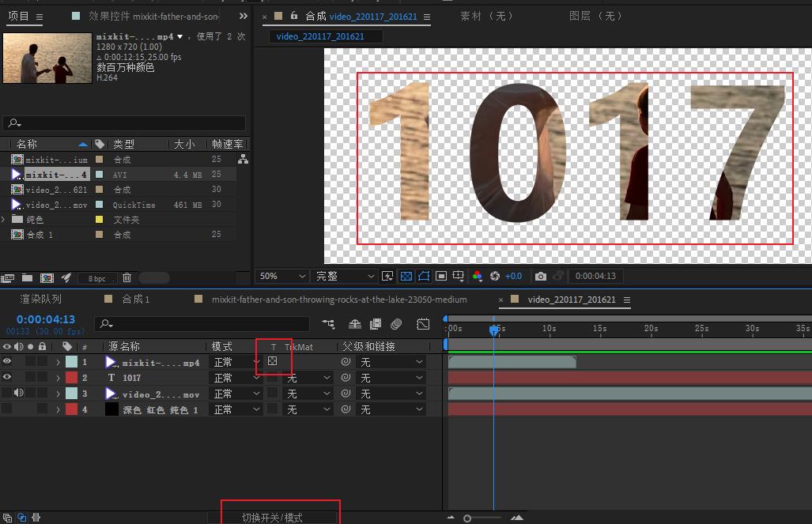Mute audio of video mov layer 3

click(x=19, y=393)
